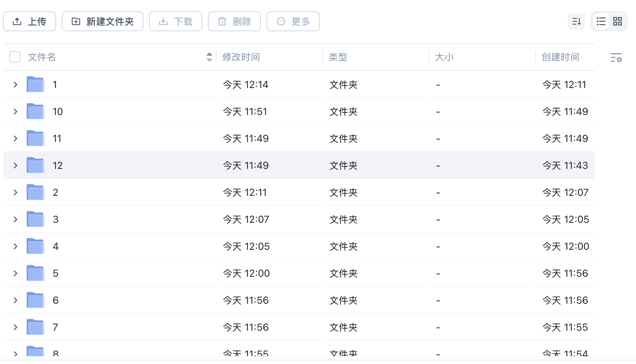Select the folder name "7"

click(x=55, y=327)
